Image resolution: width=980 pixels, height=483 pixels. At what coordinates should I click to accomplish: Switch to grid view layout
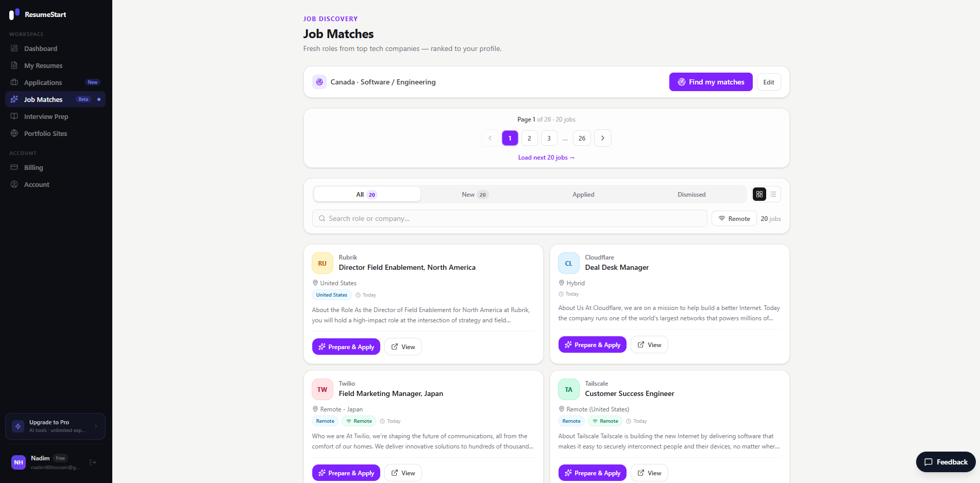tap(759, 194)
